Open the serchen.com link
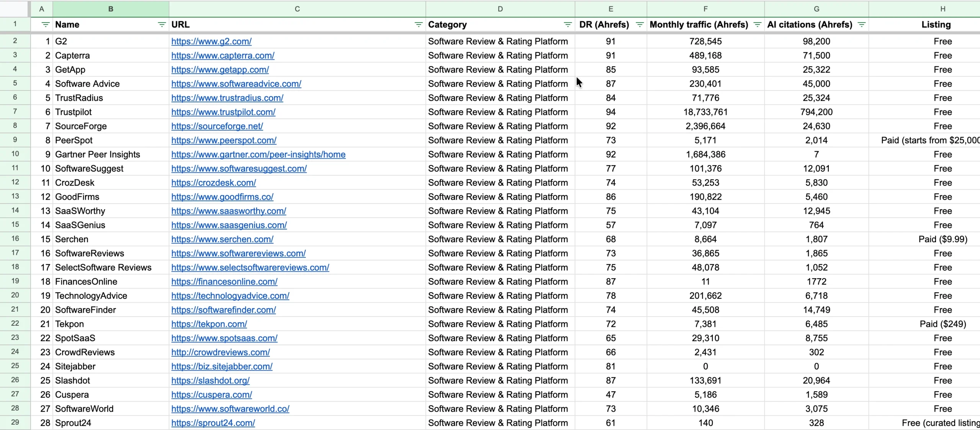Screen dimensions: 980x430 tap(222, 240)
